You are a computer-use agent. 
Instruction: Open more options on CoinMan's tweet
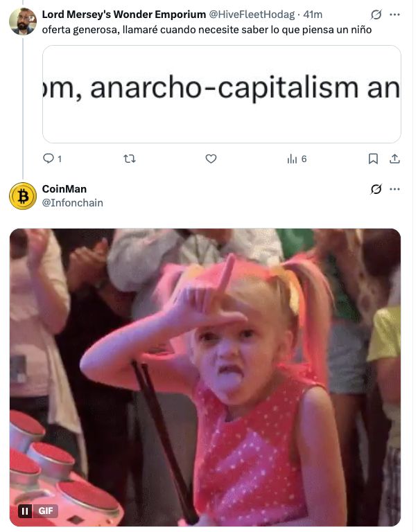click(394, 189)
